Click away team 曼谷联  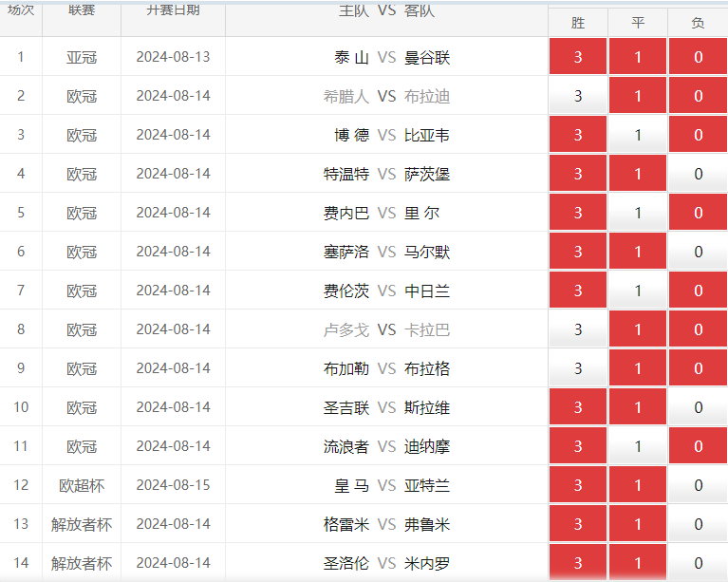pos(427,58)
